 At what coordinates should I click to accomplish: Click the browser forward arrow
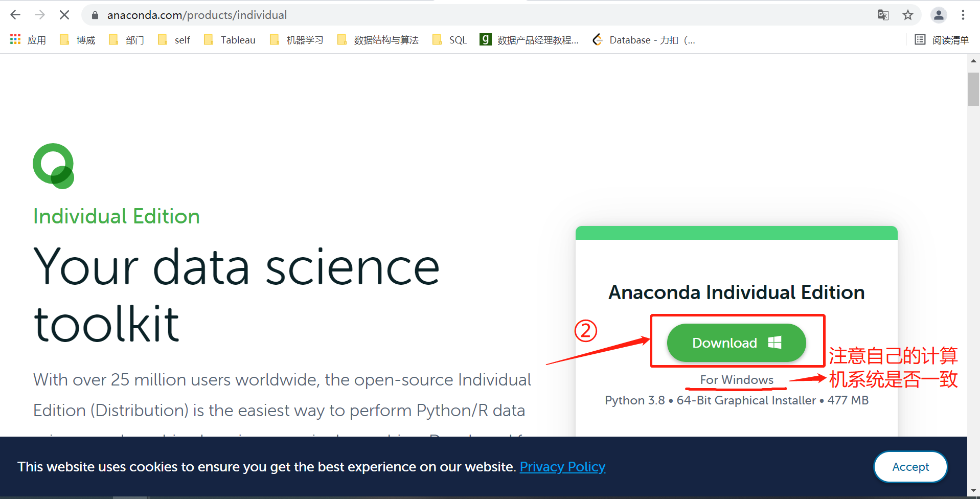click(40, 15)
